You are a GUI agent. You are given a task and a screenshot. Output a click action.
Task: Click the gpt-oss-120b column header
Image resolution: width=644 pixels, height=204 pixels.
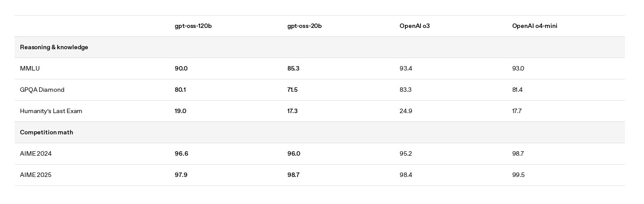pyautogui.click(x=193, y=26)
